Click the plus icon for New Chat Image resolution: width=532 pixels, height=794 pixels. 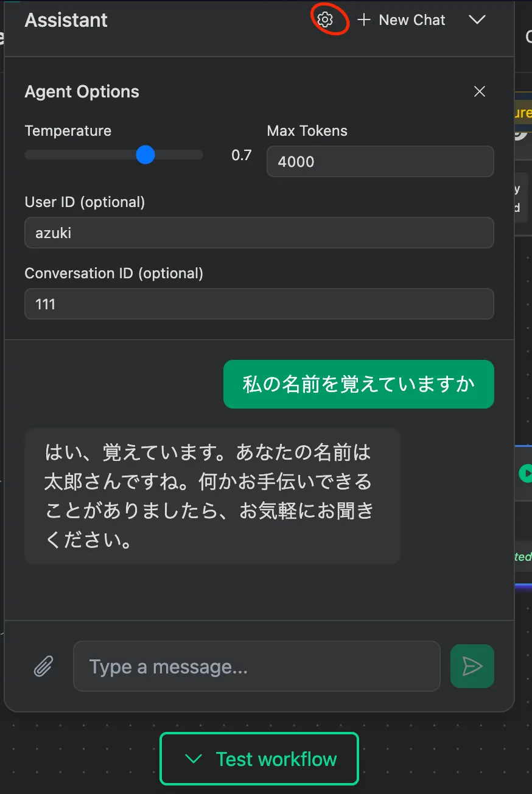364,20
